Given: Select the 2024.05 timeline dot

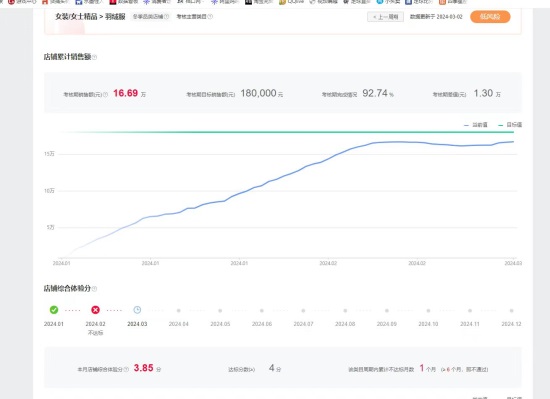Looking at the screenshot, I should 220,311.
